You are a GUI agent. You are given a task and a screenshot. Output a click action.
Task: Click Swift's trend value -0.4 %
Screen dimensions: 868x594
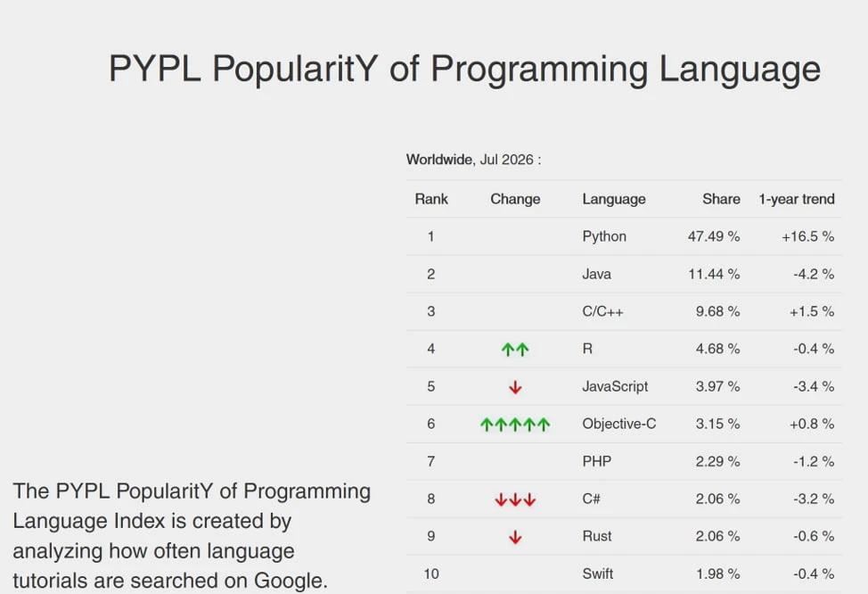pyautogui.click(x=814, y=573)
